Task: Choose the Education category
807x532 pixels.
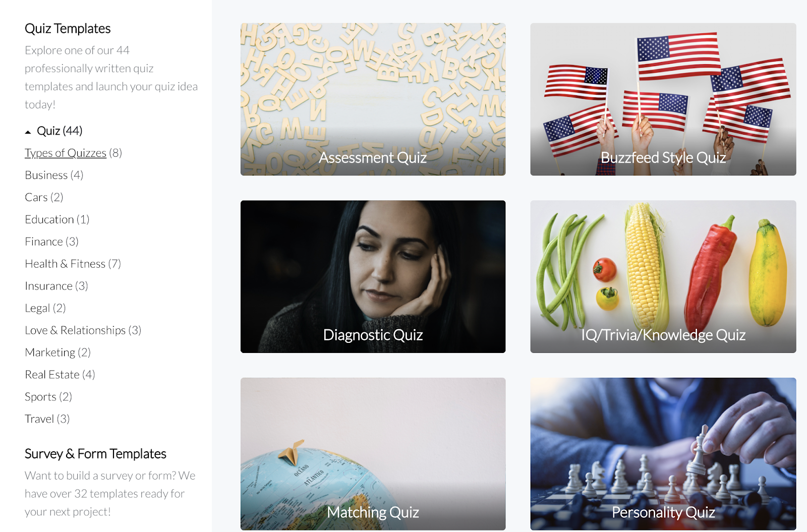Action: coord(49,219)
